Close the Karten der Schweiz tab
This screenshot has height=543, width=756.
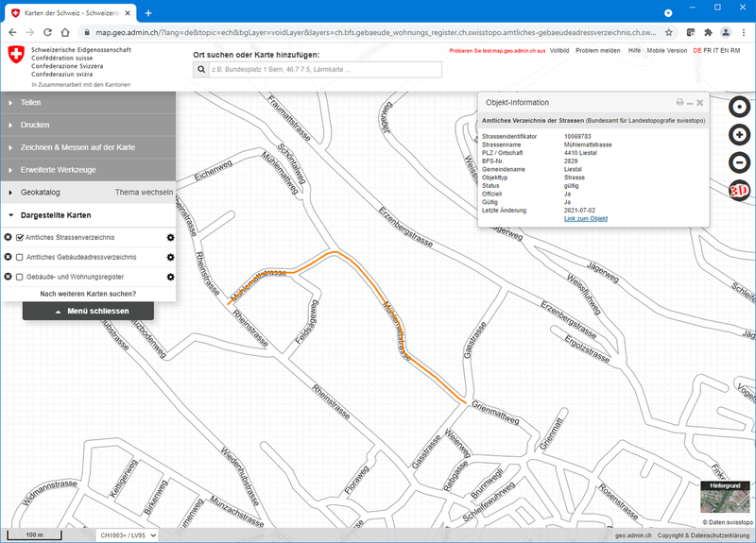tap(128, 13)
